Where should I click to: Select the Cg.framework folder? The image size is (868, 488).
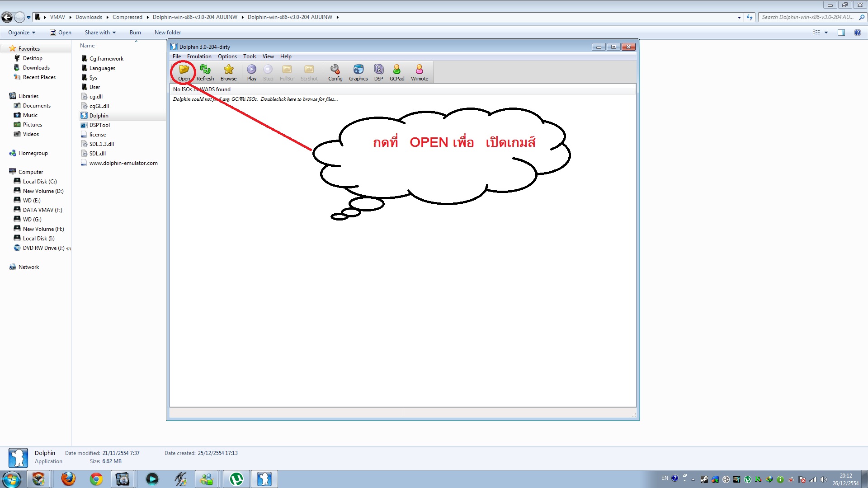[106, 59]
